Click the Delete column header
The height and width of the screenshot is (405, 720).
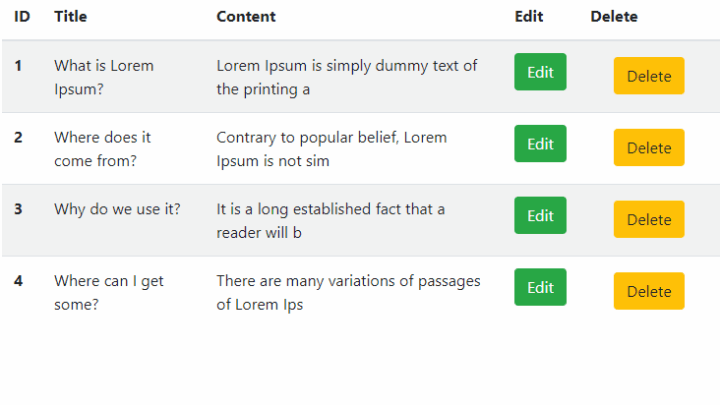(614, 17)
